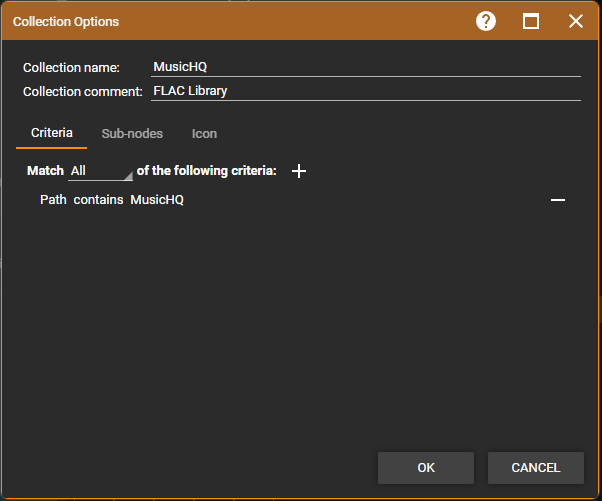Click the CANCEL button

pos(535,468)
